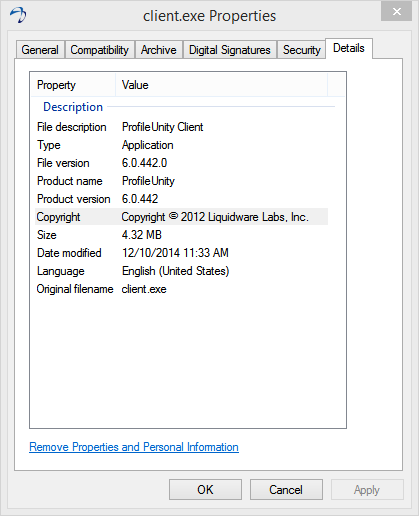Click the ProfileUnity icon in the title bar

tap(18, 15)
